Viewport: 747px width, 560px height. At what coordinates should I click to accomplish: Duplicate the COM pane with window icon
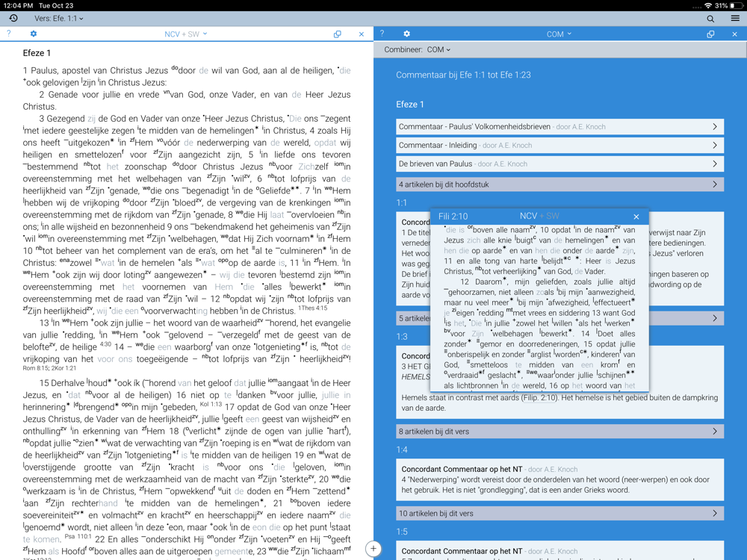click(x=710, y=34)
